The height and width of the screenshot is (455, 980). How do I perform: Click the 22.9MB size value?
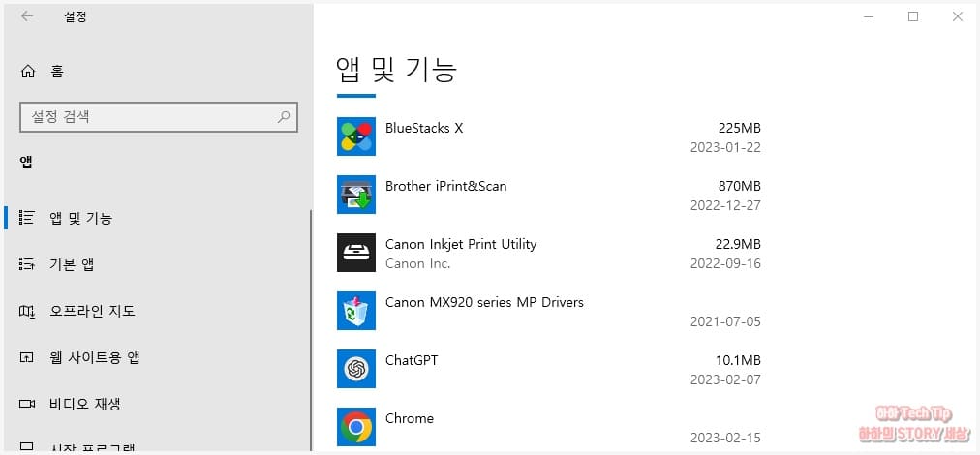click(x=738, y=244)
